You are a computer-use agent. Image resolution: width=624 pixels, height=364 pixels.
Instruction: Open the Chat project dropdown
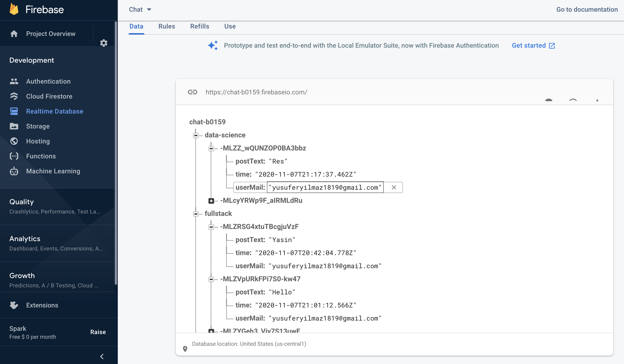(140, 9)
